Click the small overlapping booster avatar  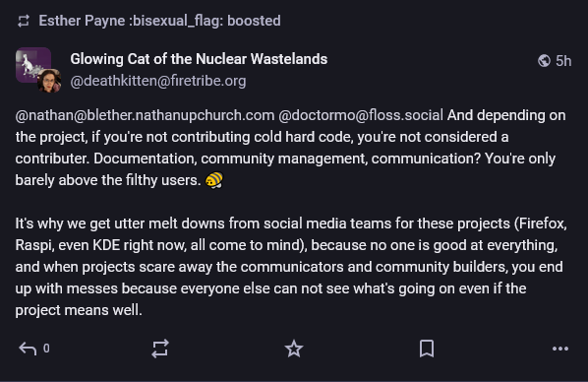[49, 81]
